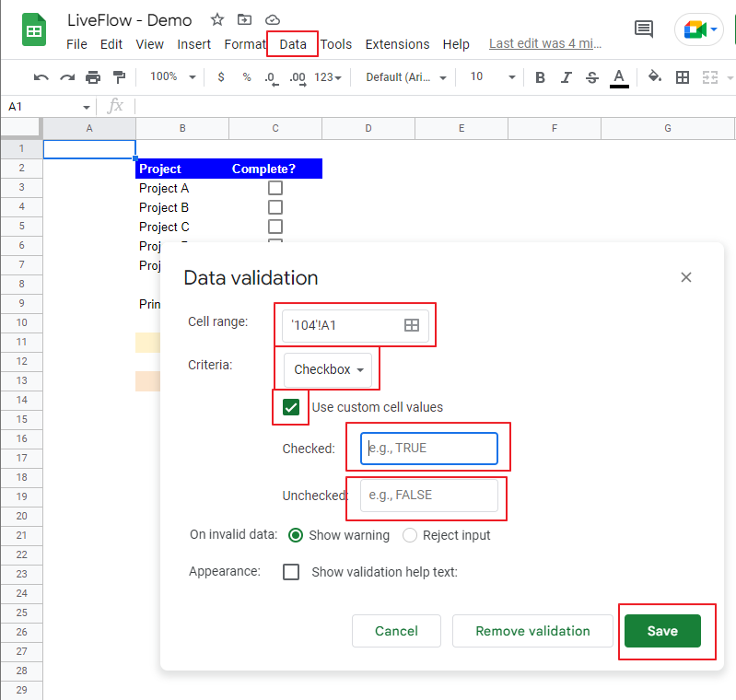This screenshot has width=736, height=700.
Task: Open the comment history icon
Action: tap(644, 29)
